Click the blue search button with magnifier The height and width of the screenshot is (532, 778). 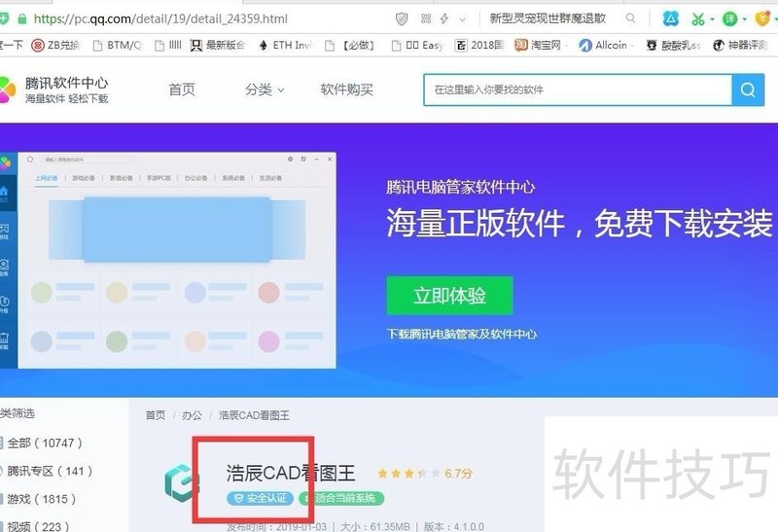[x=748, y=89]
